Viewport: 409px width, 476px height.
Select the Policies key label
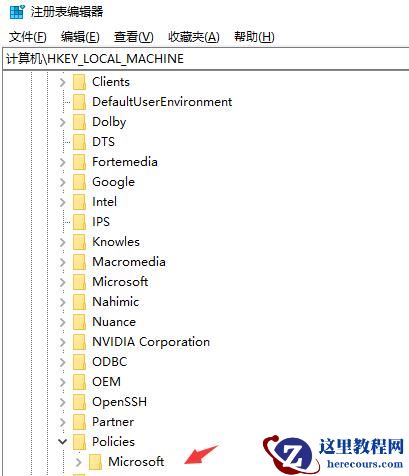pos(114,442)
